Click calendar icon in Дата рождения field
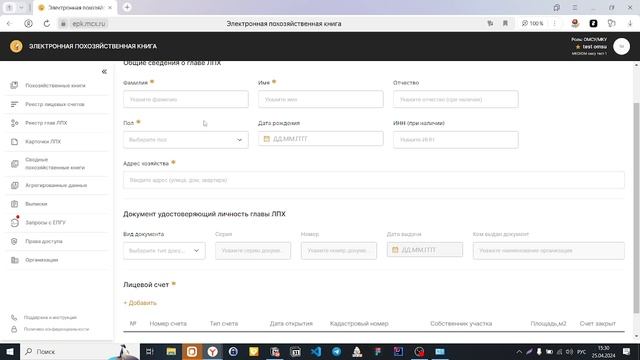Viewport: 640px width, 360px height. click(267, 139)
